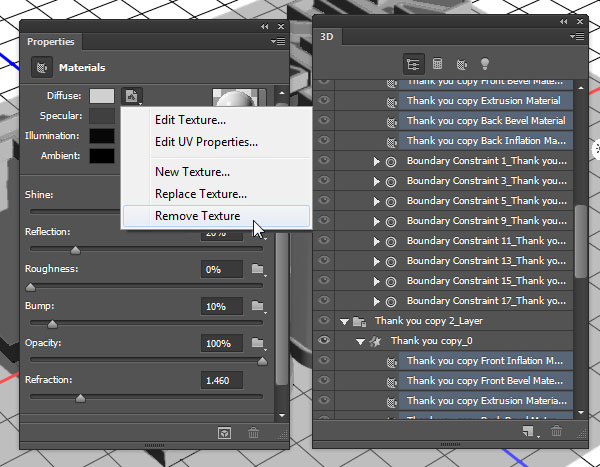Filter 3D panel by lights
600x467 pixels.
click(485, 64)
